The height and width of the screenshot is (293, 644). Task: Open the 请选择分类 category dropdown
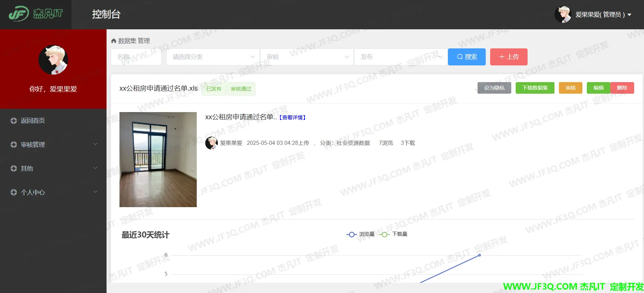click(x=213, y=57)
